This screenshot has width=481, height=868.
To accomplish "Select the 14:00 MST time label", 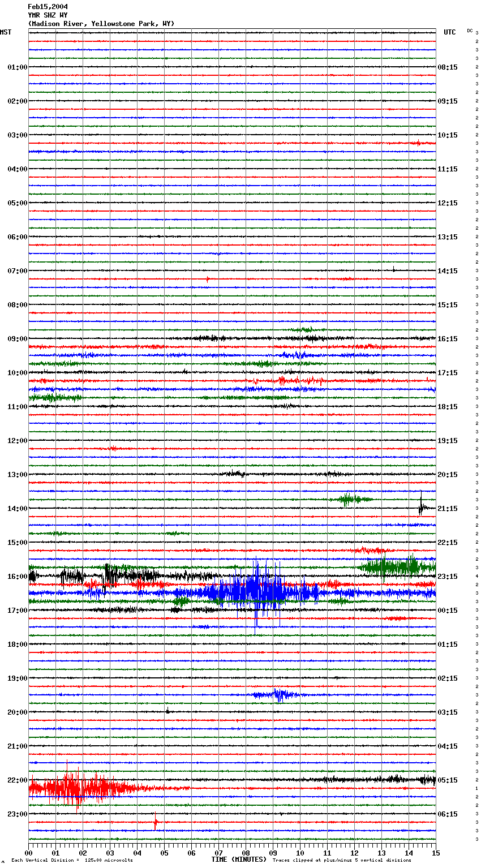I will pos(18,509).
